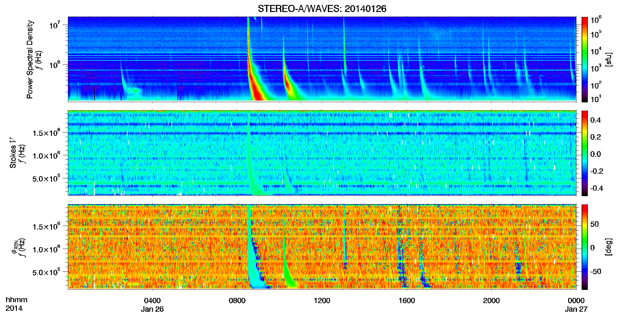Select the 10^1 value on the sfu color bar
The height and width of the screenshot is (332, 644).
click(596, 99)
